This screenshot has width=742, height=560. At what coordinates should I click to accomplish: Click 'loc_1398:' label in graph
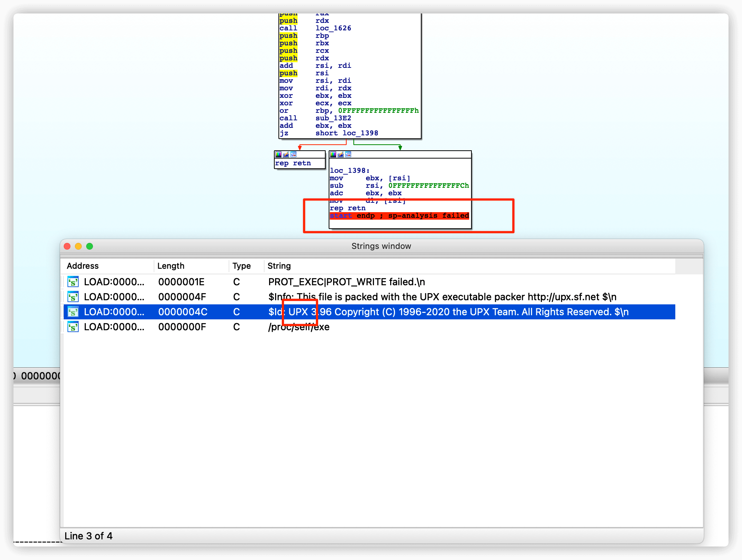point(350,171)
